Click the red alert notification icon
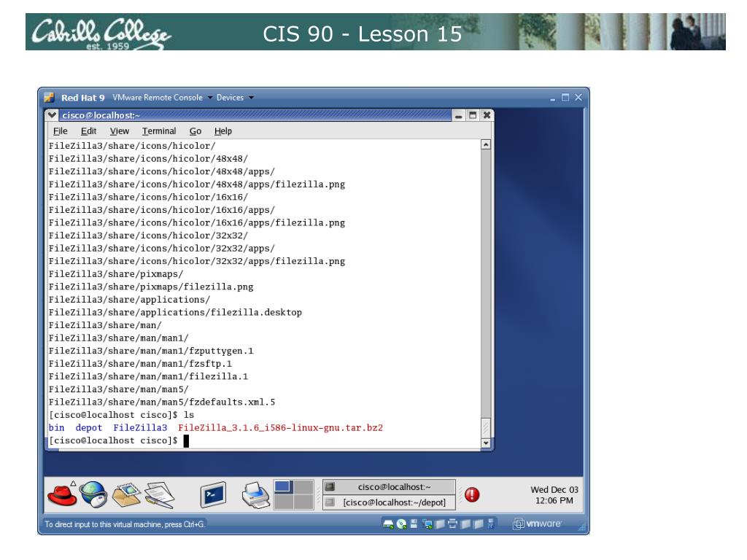 pos(472,495)
